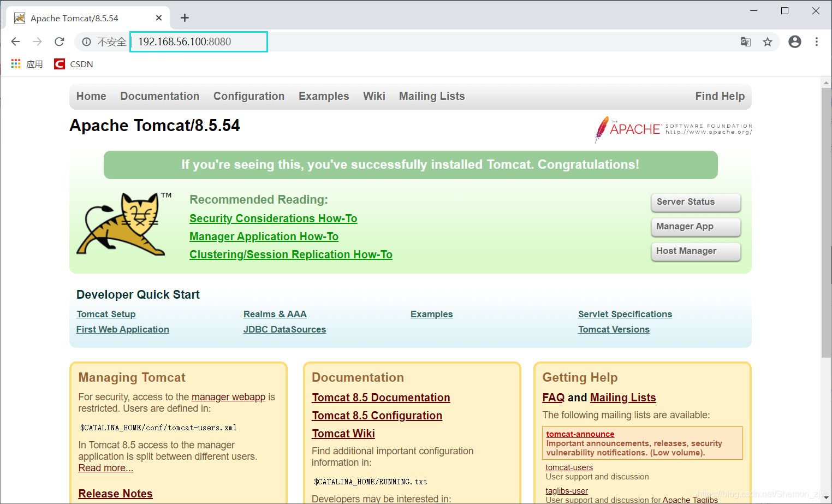Image resolution: width=832 pixels, height=504 pixels.
Task: Open Manager Application How-To link
Action: coord(264,236)
